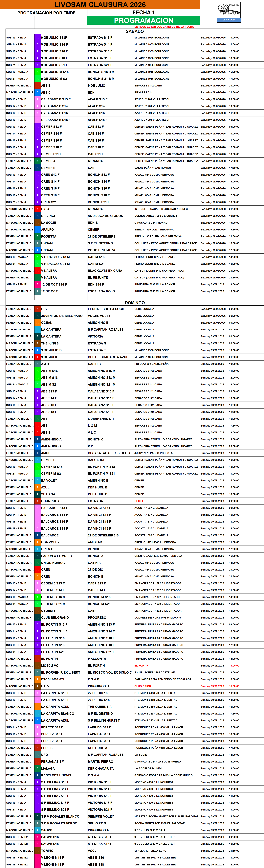
Task: Select the red '18:00:00' time cell
Action: pyautogui.click(x=234, y=666)
